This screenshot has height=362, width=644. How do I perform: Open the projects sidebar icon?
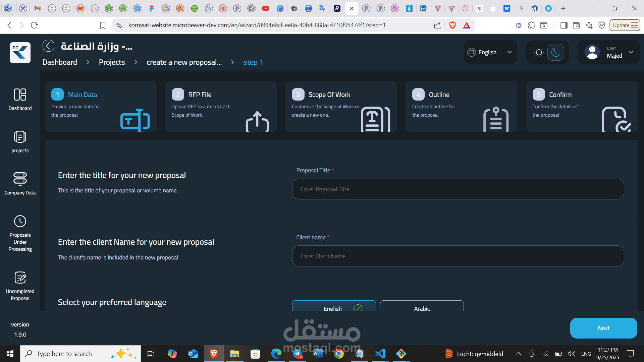tap(20, 137)
